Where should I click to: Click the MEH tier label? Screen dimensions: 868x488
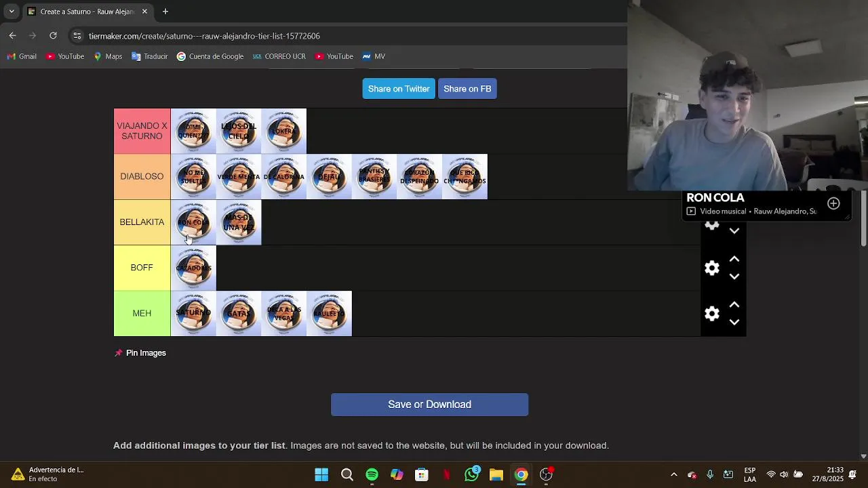[142, 313]
